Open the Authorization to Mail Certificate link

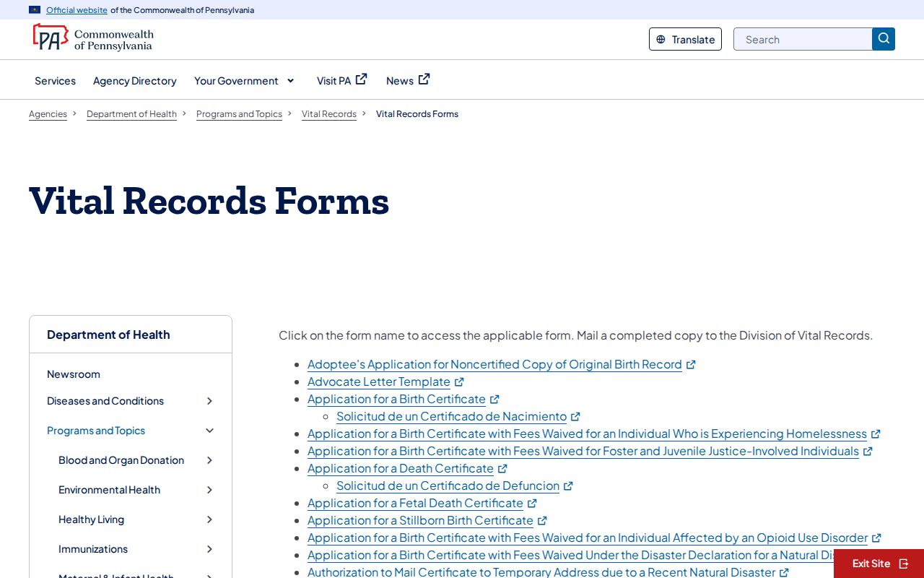click(541, 572)
